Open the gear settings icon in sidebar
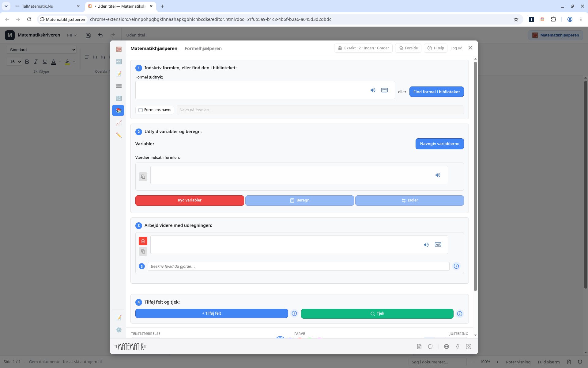This screenshot has width=588, height=368. coord(119,330)
